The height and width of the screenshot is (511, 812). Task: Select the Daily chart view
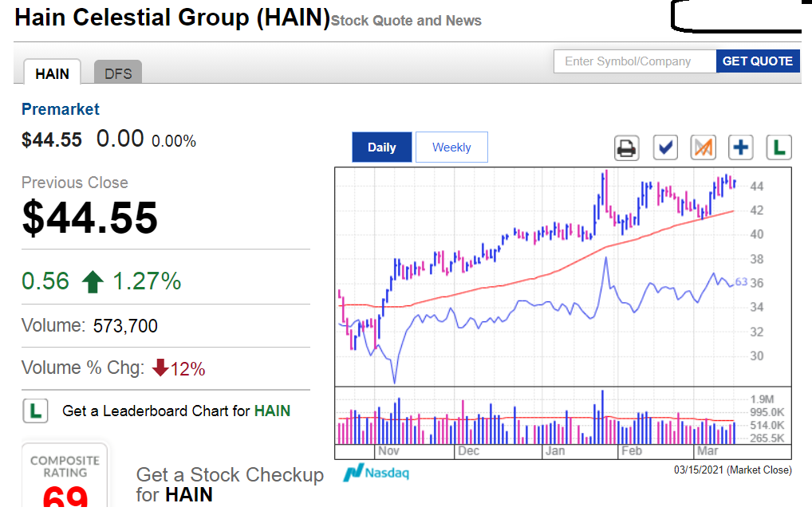click(x=381, y=147)
